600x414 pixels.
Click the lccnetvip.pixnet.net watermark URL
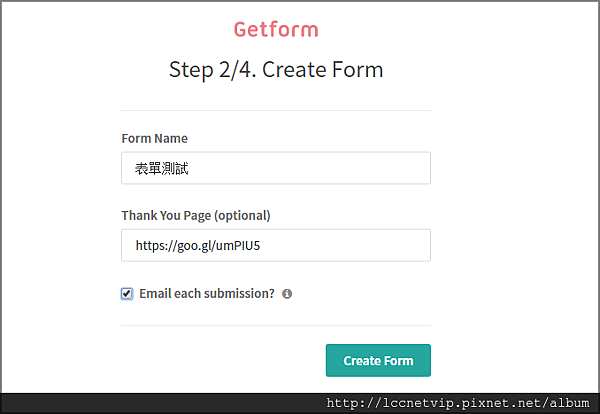click(458, 403)
